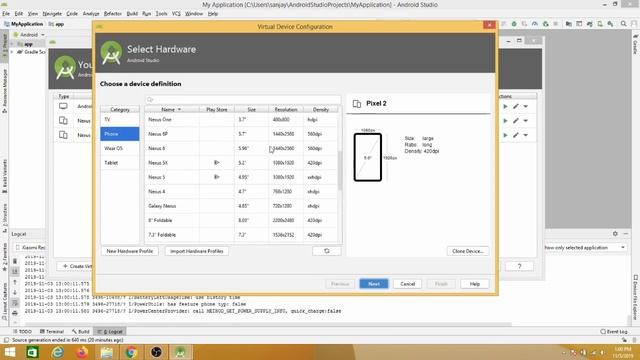Screen dimensions: 640x360
Task: Click the Play Store icon in Nexus 5X row
Action: [x=217, y=162]
